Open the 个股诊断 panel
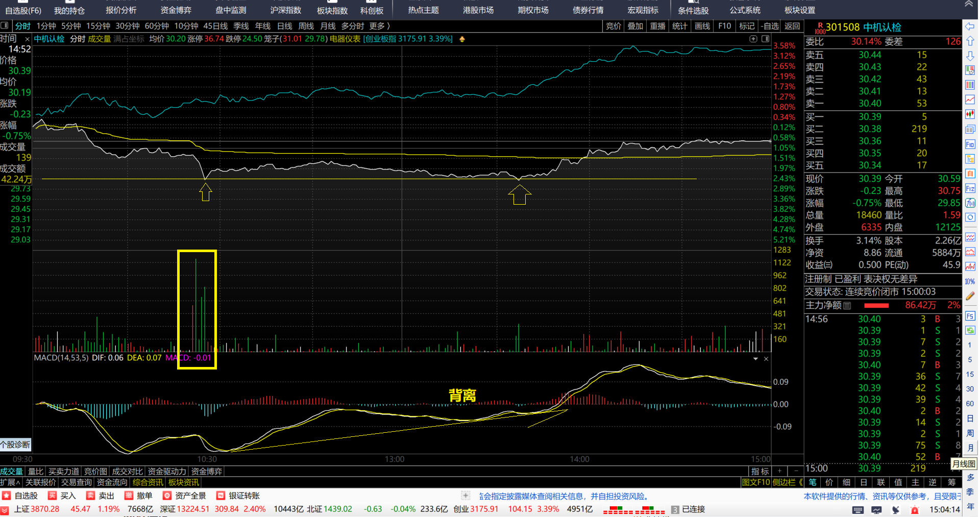Screen dimensions: 980x517 point(15,445)
